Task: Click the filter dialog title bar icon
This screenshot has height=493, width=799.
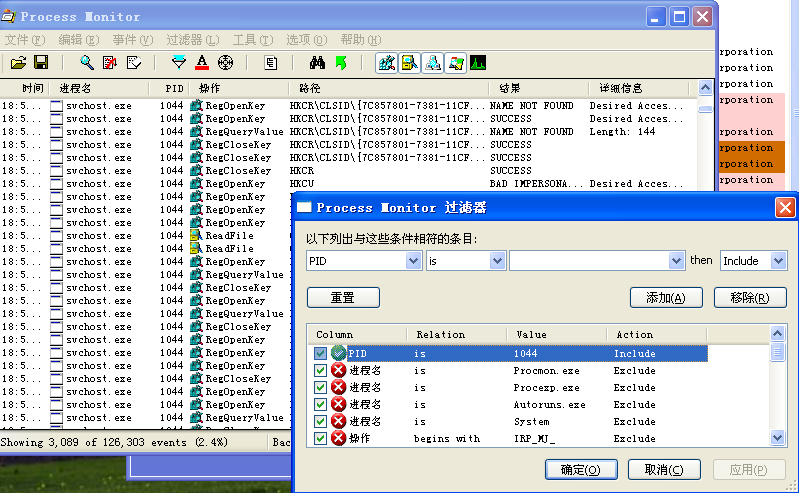Action: click(x=304, y=207)
